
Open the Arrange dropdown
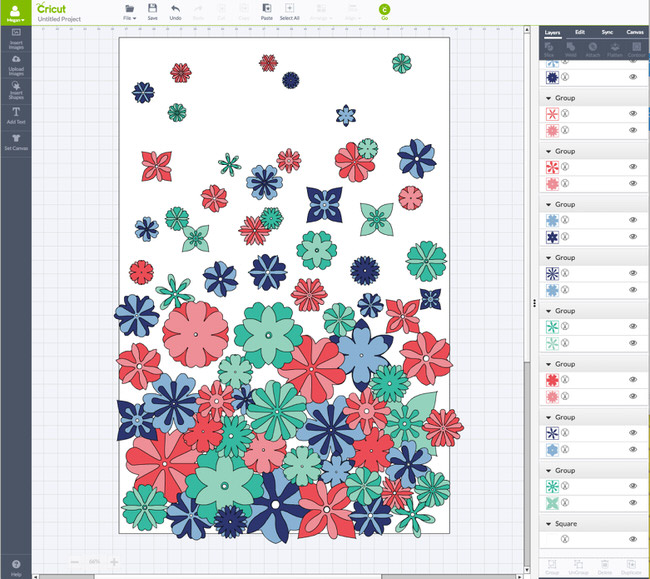tap(321, 12)
